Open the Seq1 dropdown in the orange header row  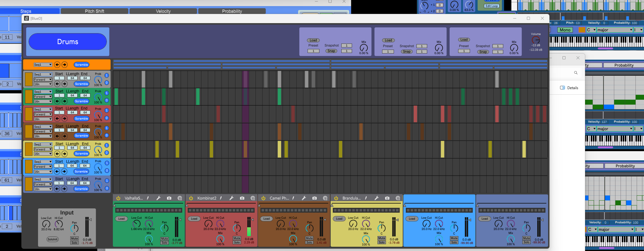[43, 65]
